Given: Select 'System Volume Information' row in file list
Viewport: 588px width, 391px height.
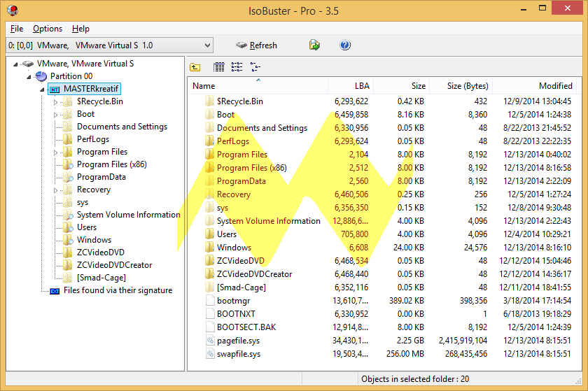Looking at the screenshot, I should click(384, 221).
